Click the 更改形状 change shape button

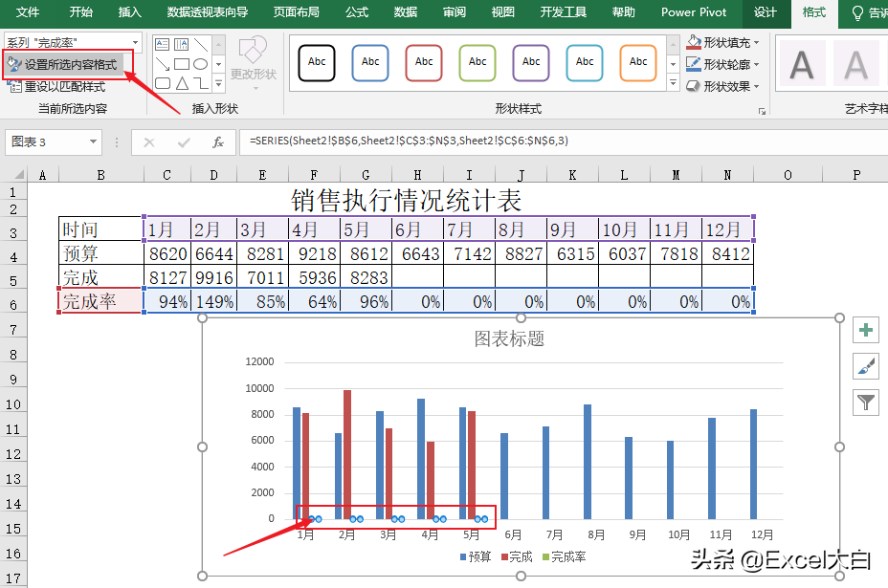tap(254, 63)
